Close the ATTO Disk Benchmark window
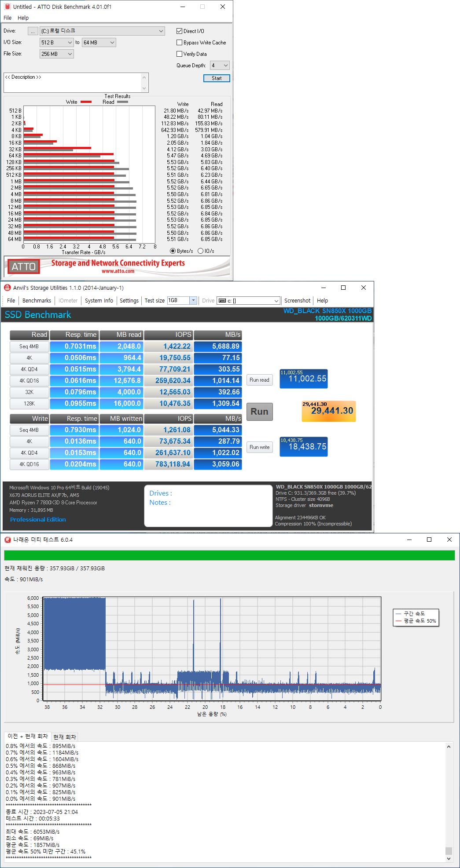460x868 pixels. point(223,7)
